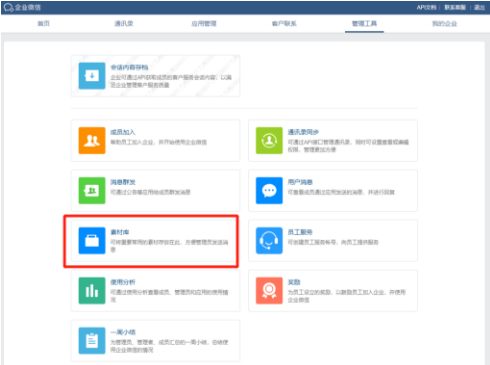Click the blue 用户消息 chat bubble icon
The image size is (490, 365).
click(x=269, y=190)
